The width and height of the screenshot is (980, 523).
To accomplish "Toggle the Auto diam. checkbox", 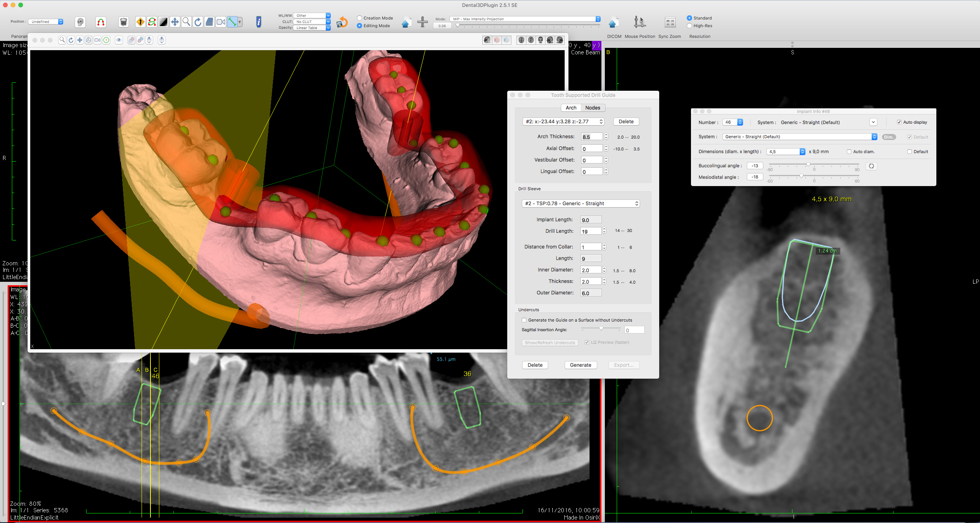I will 849,152.
